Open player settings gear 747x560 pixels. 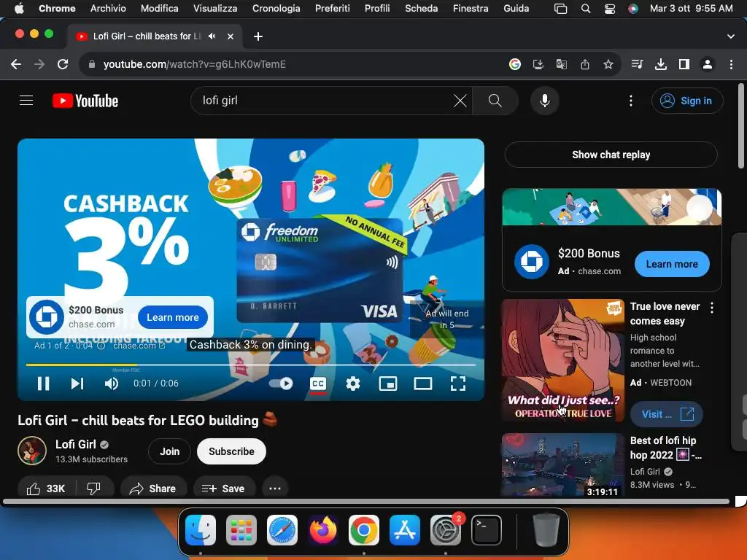[x=353, y=384]
